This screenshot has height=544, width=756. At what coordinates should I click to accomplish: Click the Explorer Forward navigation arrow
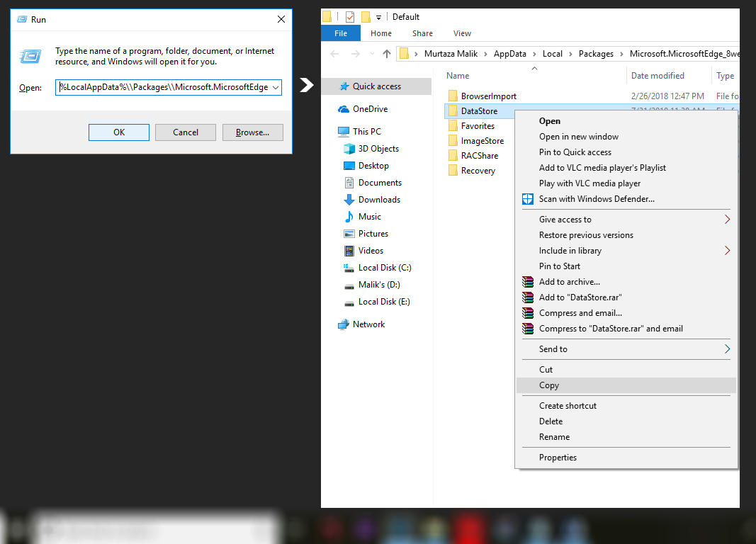coord(356,54)
